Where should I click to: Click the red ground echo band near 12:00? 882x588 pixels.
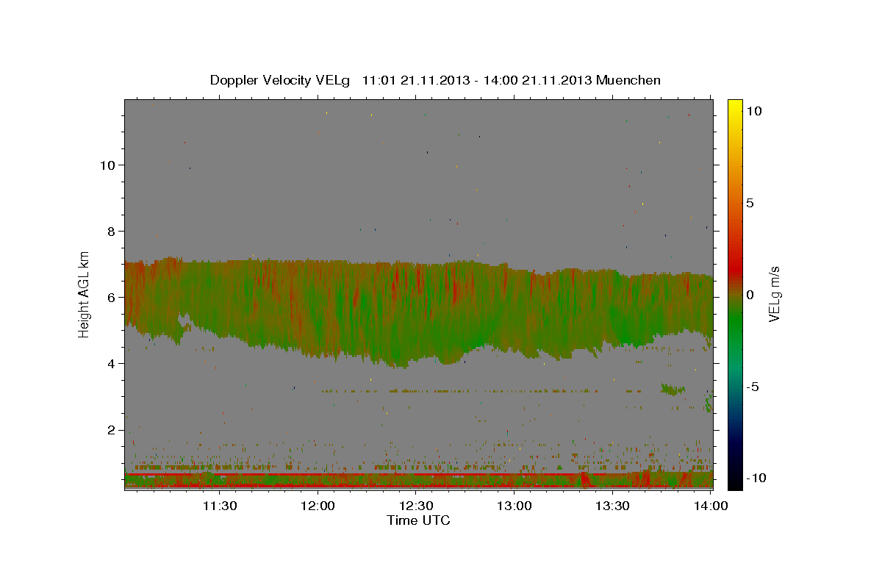pos(318,486)
